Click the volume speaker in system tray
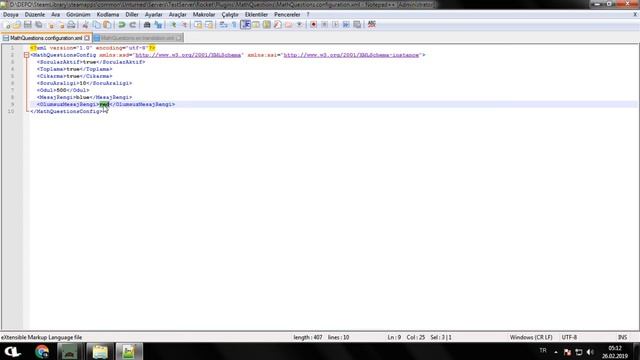Image resolution: width=640 pixels, height=360 pixels. click(590, 352)
